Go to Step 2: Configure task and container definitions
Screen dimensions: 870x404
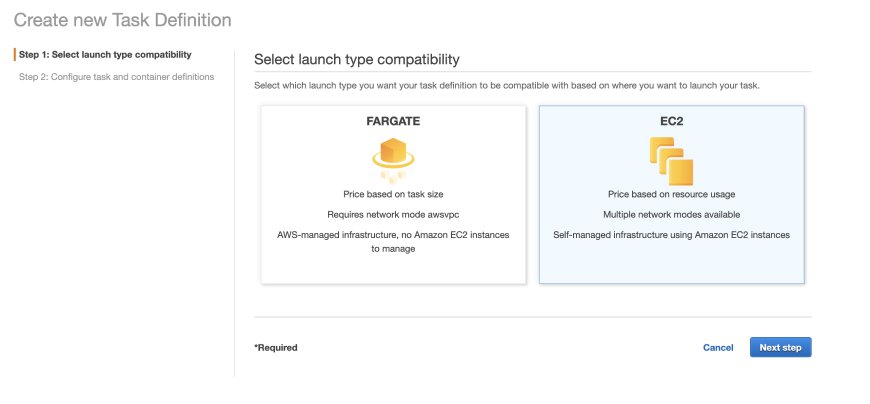point(117,77)
